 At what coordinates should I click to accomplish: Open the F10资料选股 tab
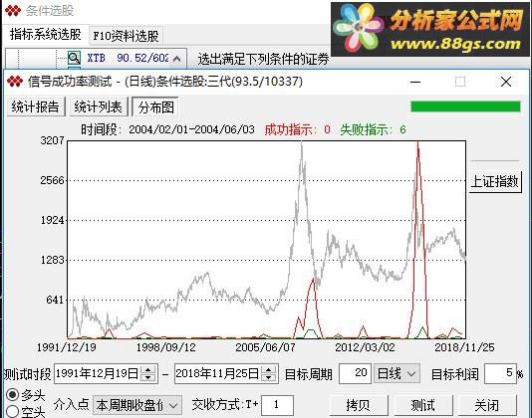126,36
